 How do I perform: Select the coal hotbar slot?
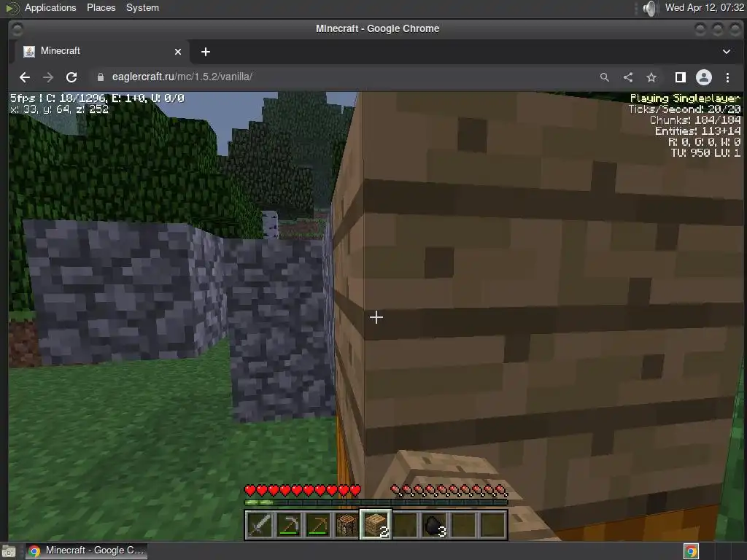[x=435, y=525]
